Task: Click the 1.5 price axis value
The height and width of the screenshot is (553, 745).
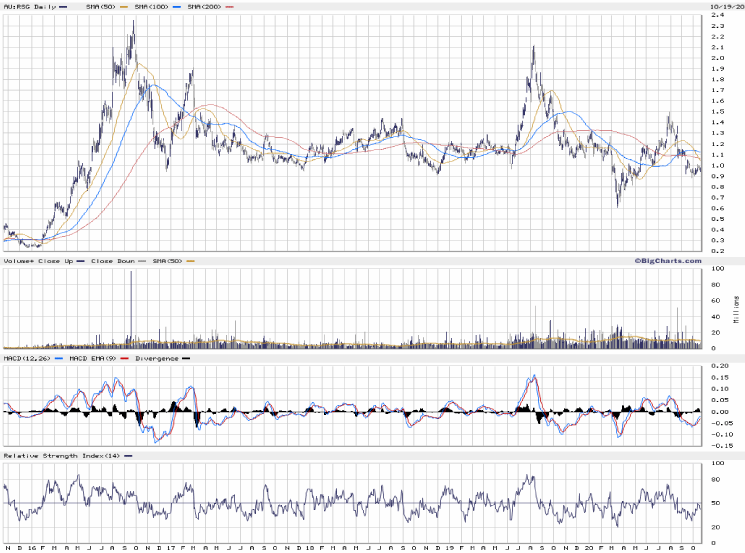Action: tap(717, 112)
